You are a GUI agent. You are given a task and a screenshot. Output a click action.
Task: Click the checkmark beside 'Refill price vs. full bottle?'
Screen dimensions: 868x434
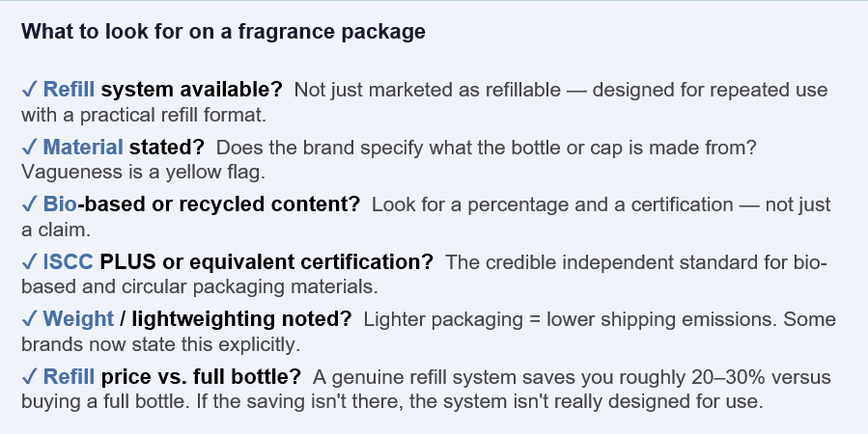pyautogui.click(x=29, y=376)
